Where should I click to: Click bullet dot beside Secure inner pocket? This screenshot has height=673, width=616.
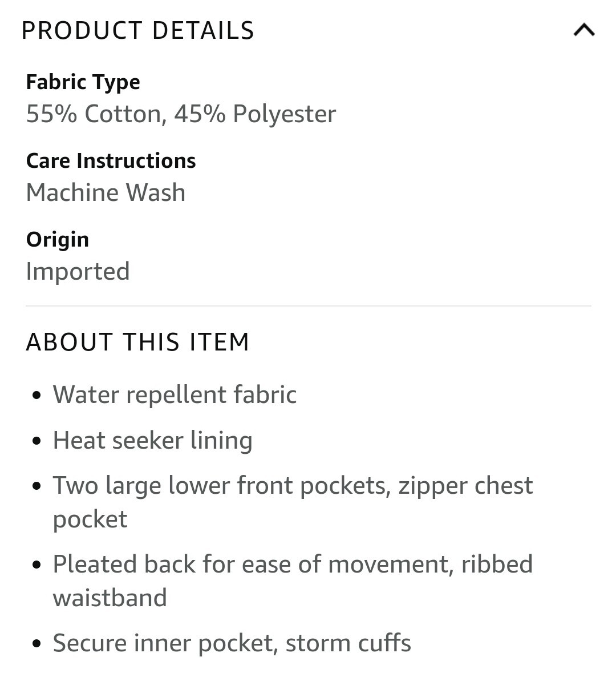click(37, 644)
